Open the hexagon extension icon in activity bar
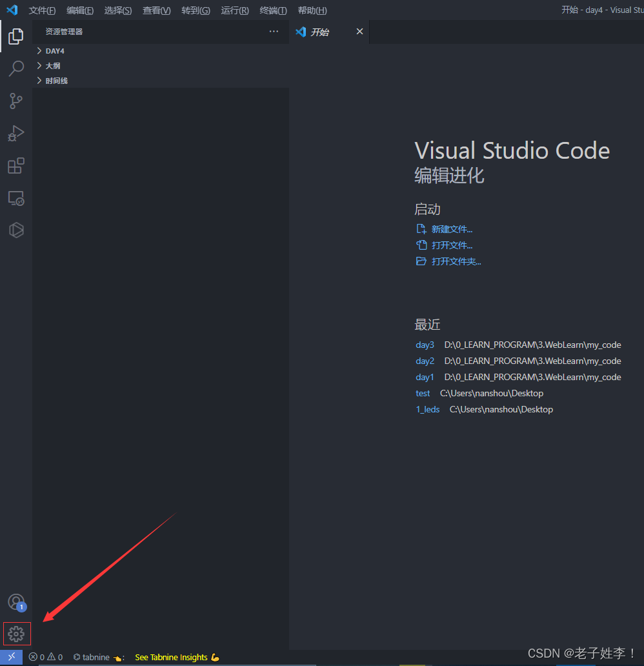Image resolution: width=644 pixels, height=666 pixels. (x=16, y=230)
